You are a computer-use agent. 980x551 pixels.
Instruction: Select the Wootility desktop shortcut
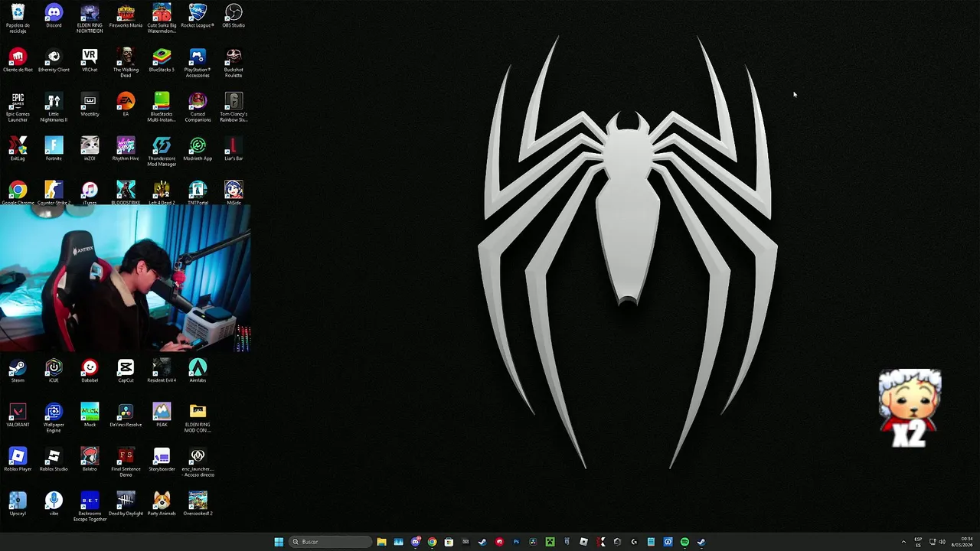(90, 105)
